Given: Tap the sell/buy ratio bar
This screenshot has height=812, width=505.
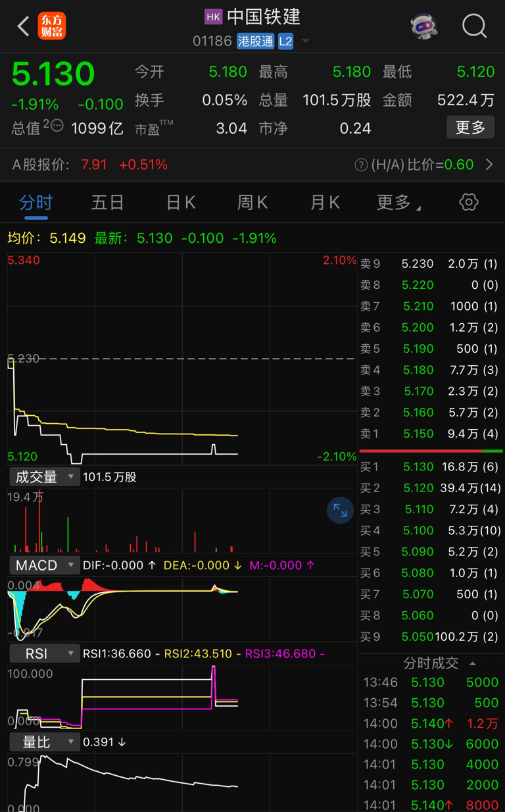Looking at the screenshot, I should coord(431,451).
